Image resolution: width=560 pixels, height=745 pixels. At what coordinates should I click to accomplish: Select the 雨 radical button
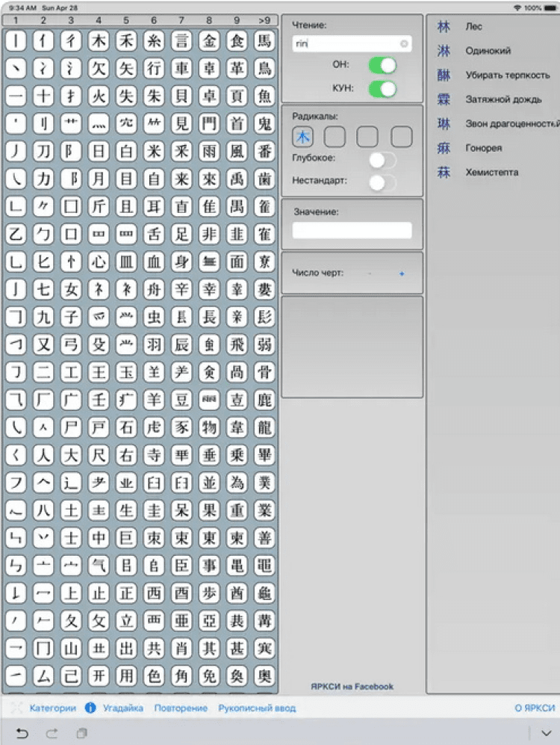pyautogui.click(x=209, y=151)
